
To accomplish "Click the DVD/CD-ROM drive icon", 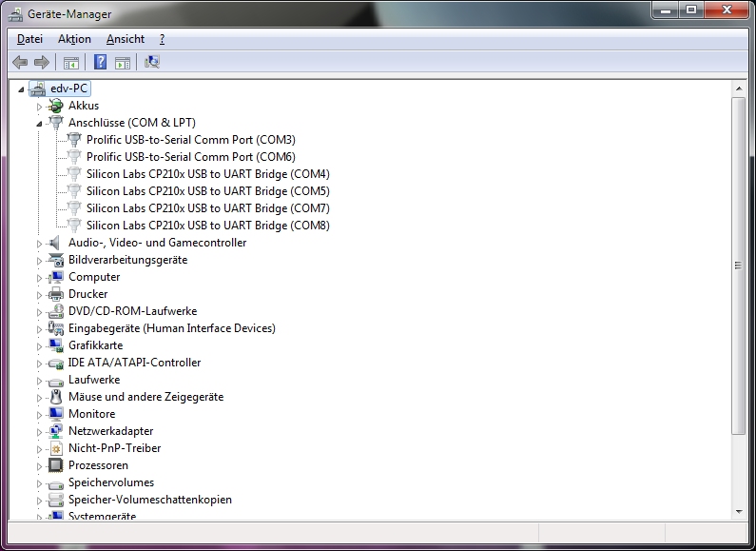I will [x=56, y=311].
